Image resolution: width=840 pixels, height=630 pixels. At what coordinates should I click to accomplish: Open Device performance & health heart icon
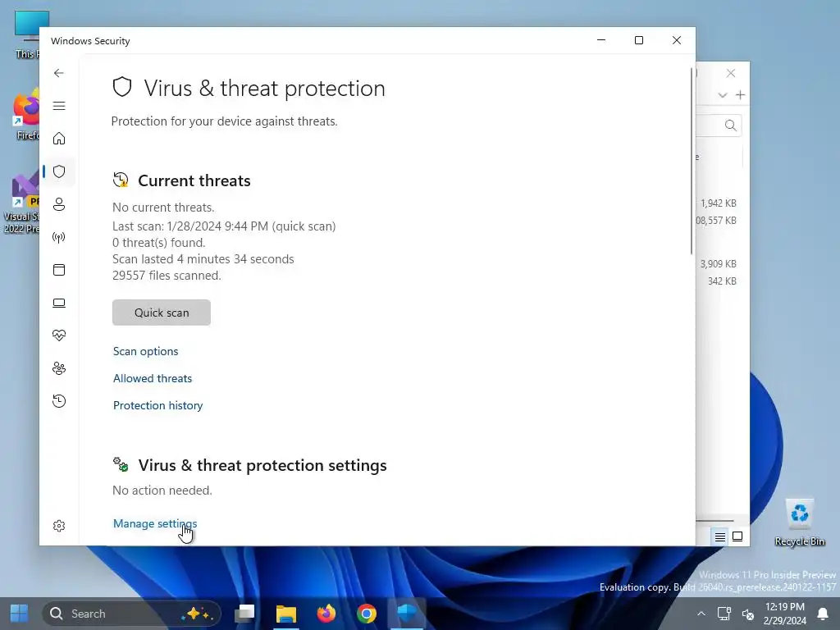(x=59, y=336)
